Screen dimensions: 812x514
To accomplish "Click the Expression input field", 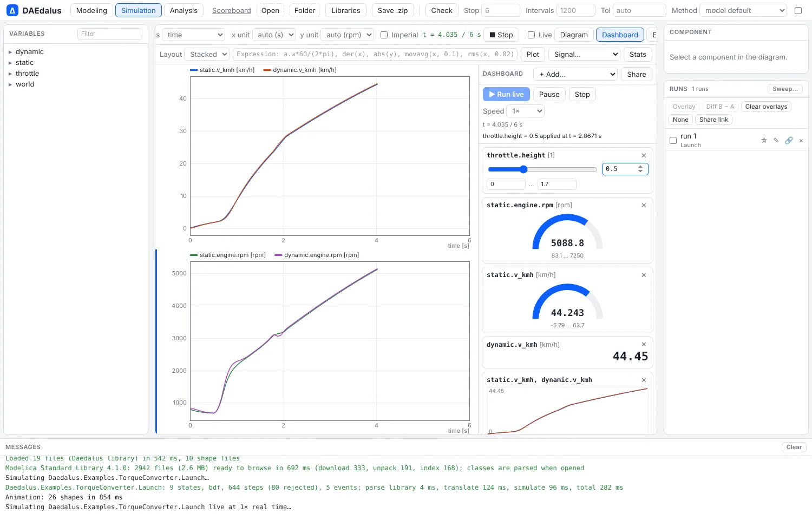I will pos(375,54).
